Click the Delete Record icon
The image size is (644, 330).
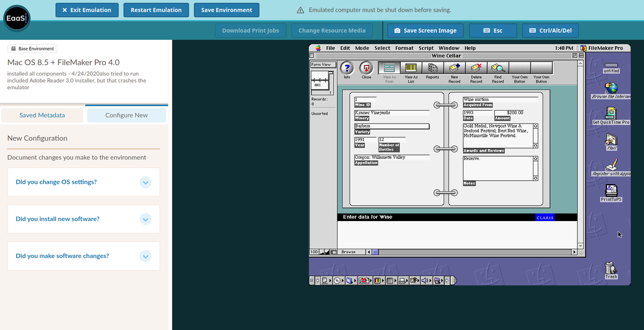(476, 68)
